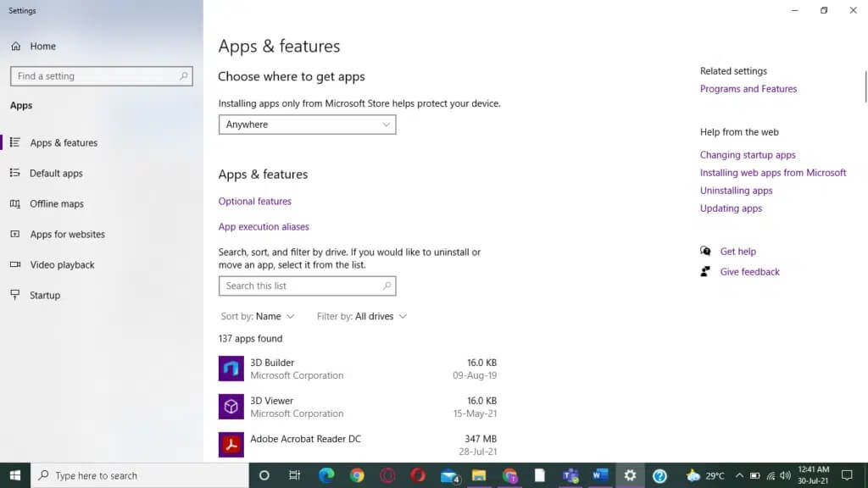The image size is (868, 488).
Task: Open Updating apps help link
Action: [731, 208]
